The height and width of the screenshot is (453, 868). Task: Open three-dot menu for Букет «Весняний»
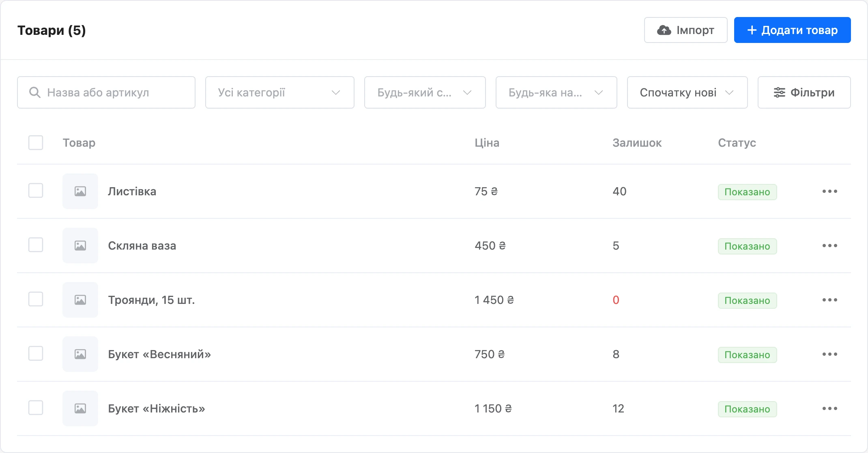coord(829,354)
